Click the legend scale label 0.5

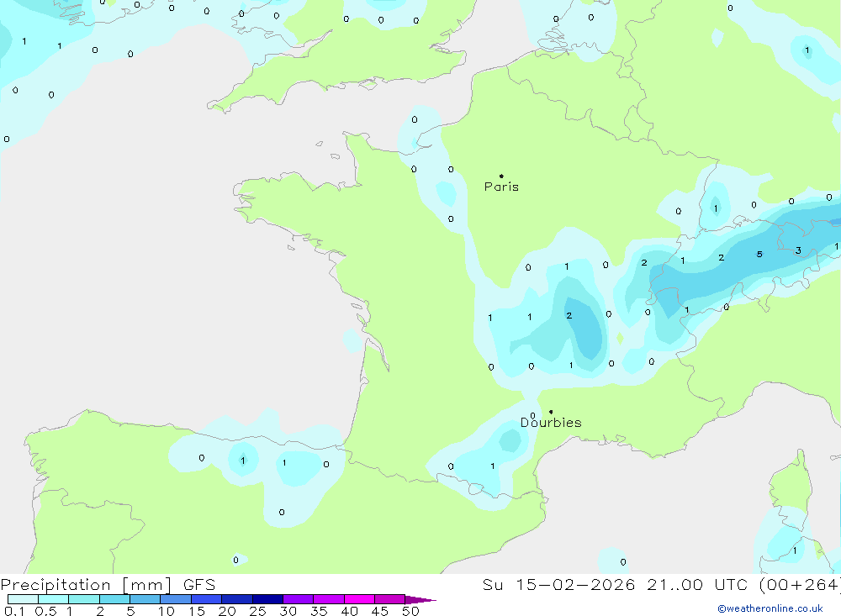(45, 611)
